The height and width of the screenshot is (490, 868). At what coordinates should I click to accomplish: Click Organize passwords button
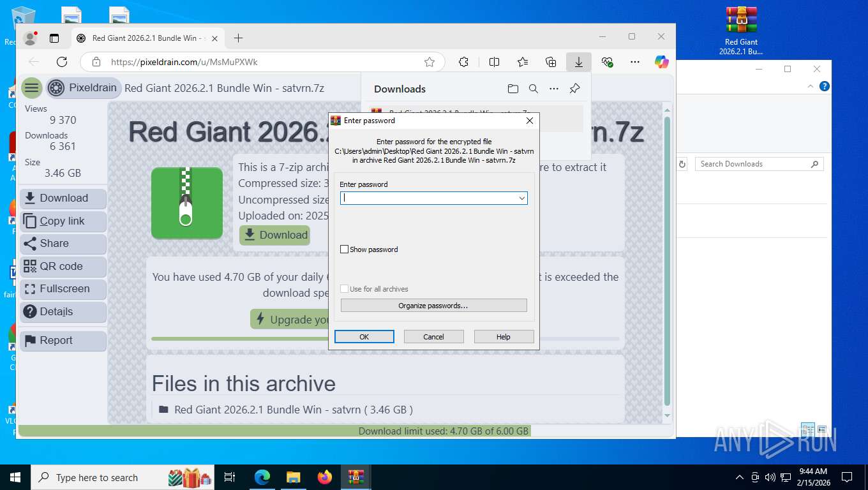click(x=433, y=306)
